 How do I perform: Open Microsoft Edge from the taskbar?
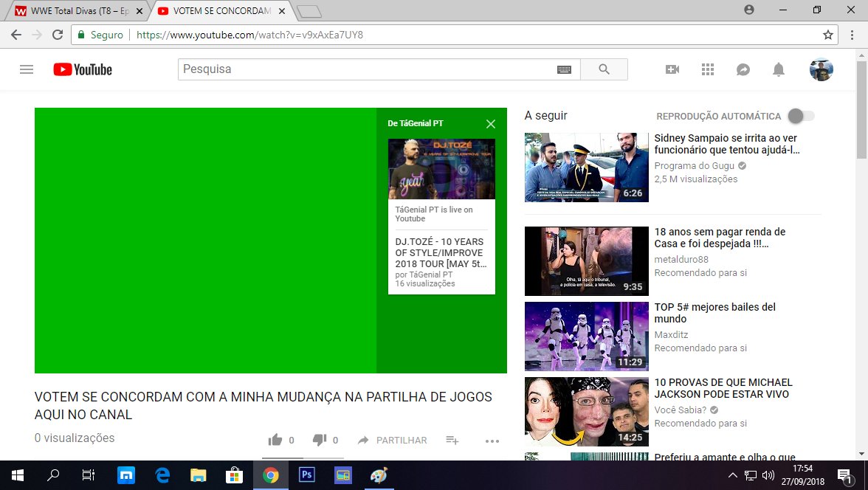point(162,475)
